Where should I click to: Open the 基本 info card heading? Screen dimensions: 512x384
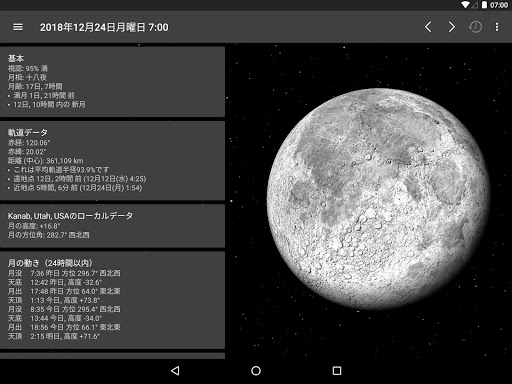click(16, 58)
